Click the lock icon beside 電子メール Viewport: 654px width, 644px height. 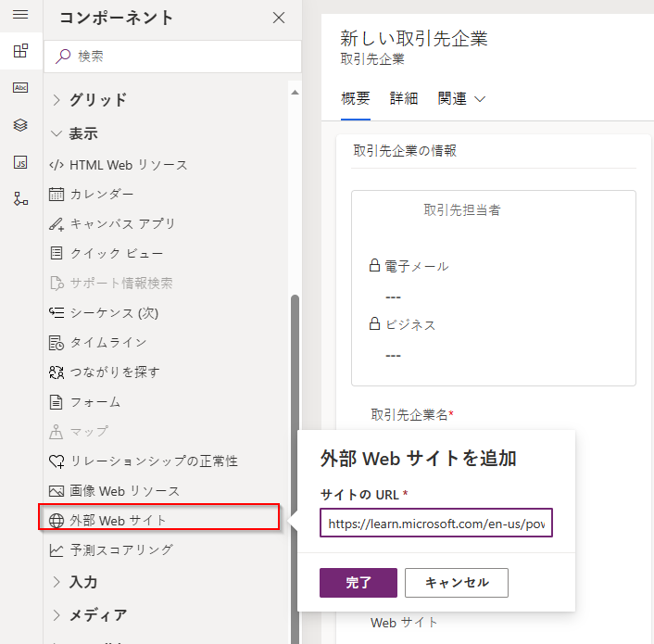[x=374, y=265]
